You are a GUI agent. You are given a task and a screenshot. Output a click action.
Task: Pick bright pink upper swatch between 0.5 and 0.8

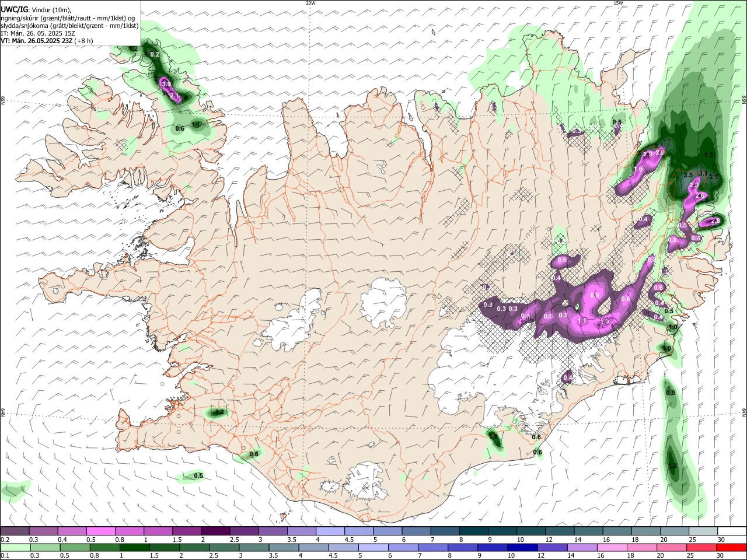tap(100, 531)
